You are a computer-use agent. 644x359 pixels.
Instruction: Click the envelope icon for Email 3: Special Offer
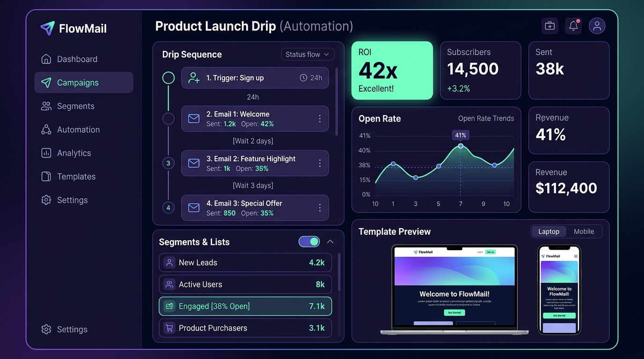click(194, 208)
